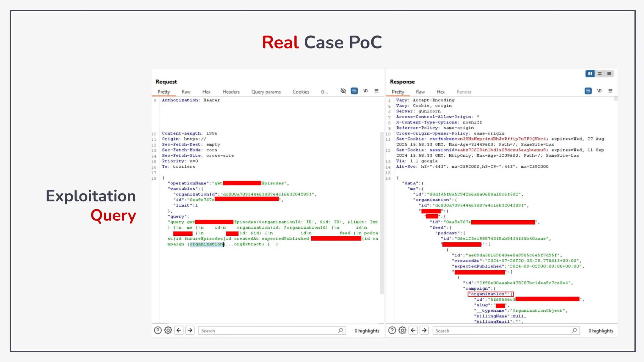644x362 pixels.
Task: Click the Request search input field
Action: point(272,331)
